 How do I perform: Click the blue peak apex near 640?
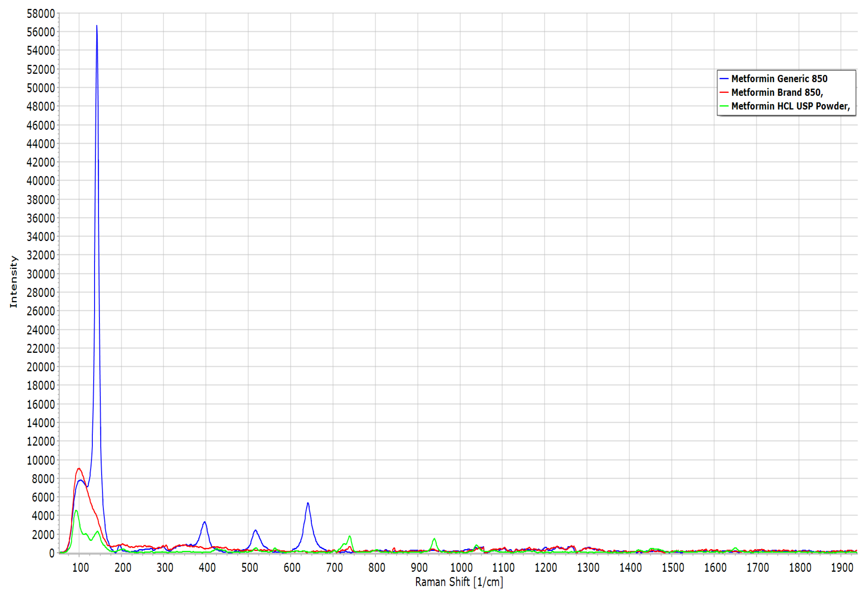(308, 503)
